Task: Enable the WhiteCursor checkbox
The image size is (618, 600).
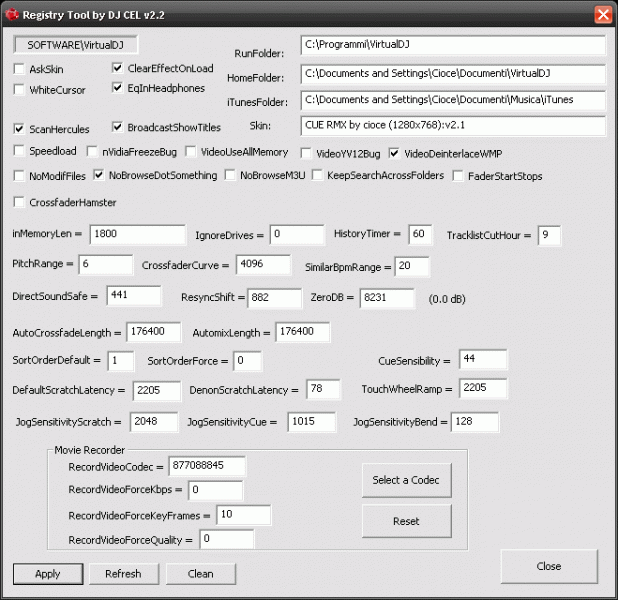Action: click(x=19, y=90)
